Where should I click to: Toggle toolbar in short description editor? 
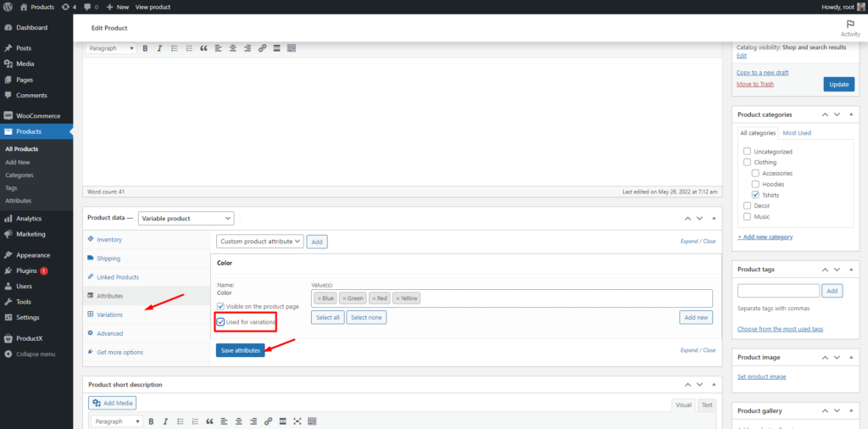(x=312, y=421)
